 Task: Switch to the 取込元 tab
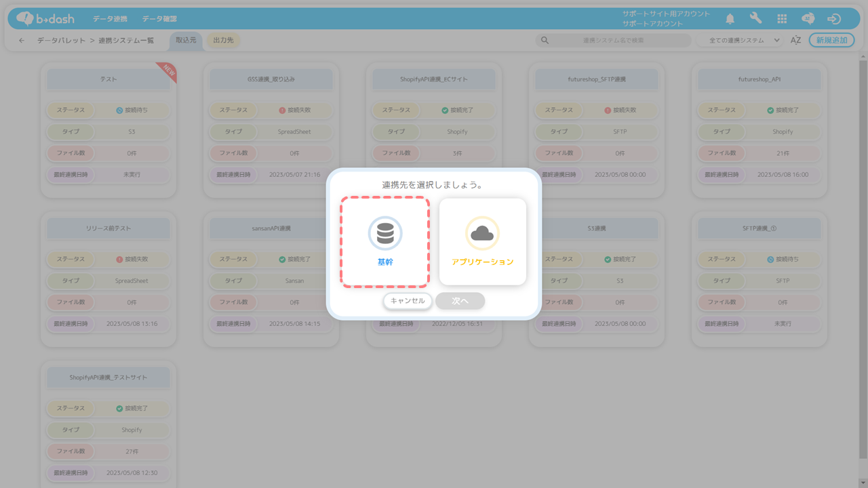186,41
